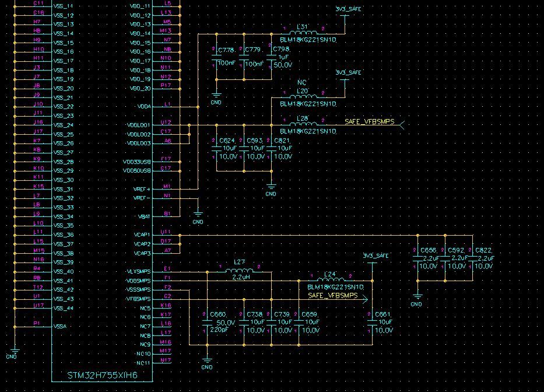The height and width of the screenshot is (392, 544).
Task: Select capacitor C821 10uF
Action: (271, 149)
